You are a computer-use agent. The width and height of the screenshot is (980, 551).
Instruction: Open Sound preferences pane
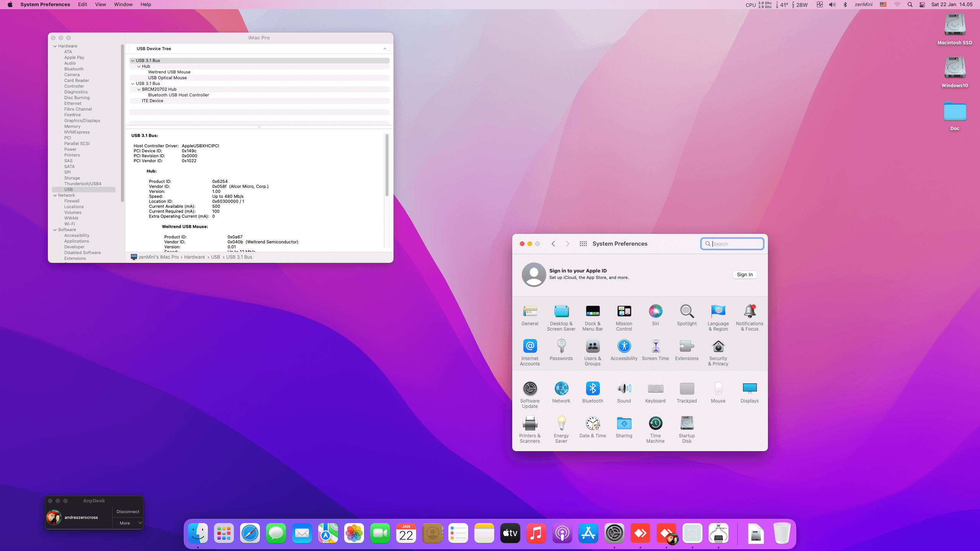tap(624, 393)
